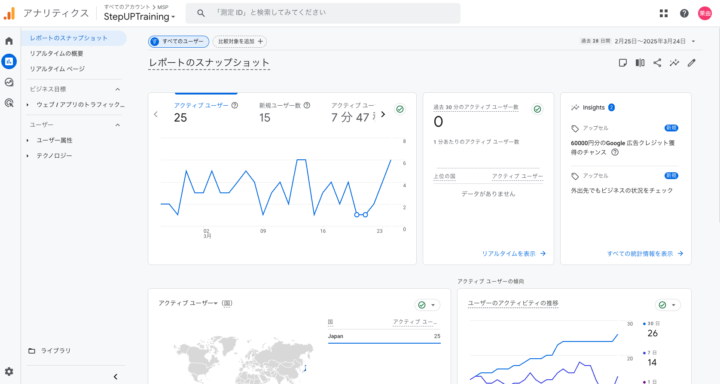The width and height of the screenshot is (720, 384).
Task: Click the Google Analytics logo
Action: pos(9,13)
